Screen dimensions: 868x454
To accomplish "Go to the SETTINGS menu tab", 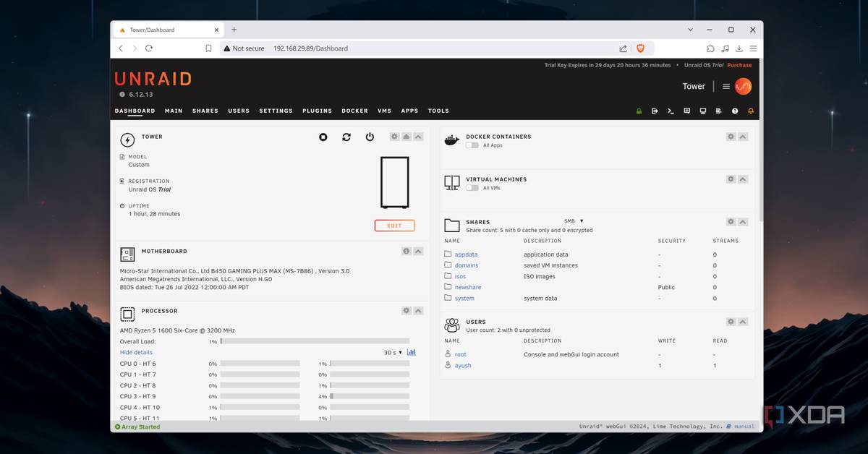I will click(276, 111).
